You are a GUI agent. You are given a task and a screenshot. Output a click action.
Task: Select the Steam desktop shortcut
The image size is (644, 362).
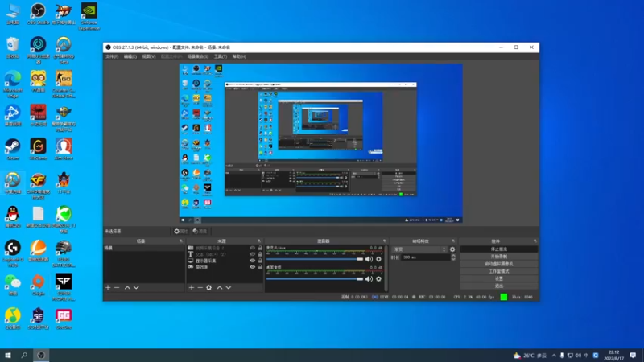pyautogui.click(x=13, y=149)
